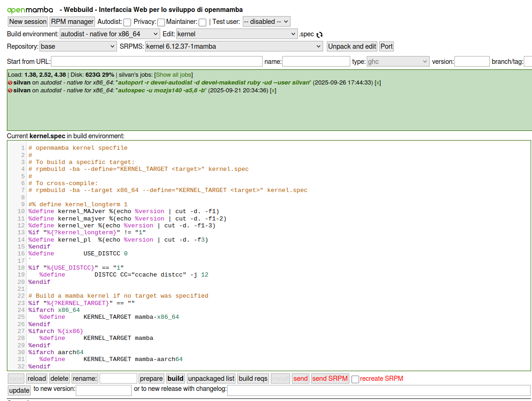
Task: Open the Test user dropdown
Action: [x=266, y=22]
